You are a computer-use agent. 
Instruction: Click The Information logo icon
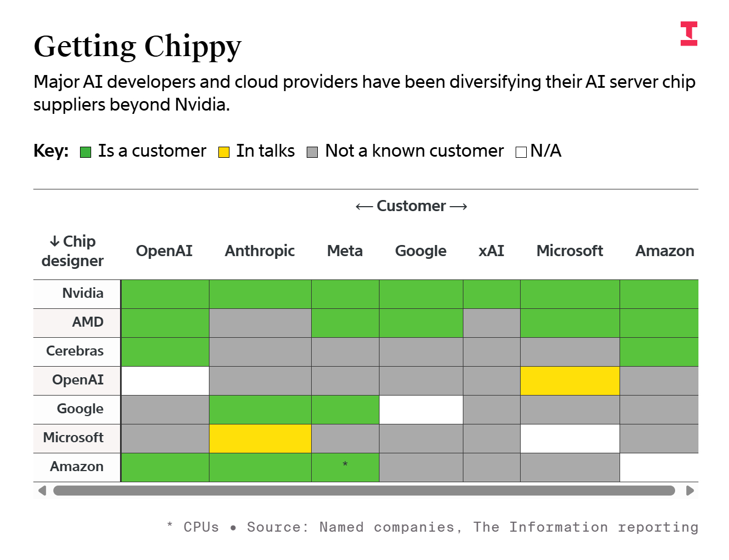tap(689, 34)
